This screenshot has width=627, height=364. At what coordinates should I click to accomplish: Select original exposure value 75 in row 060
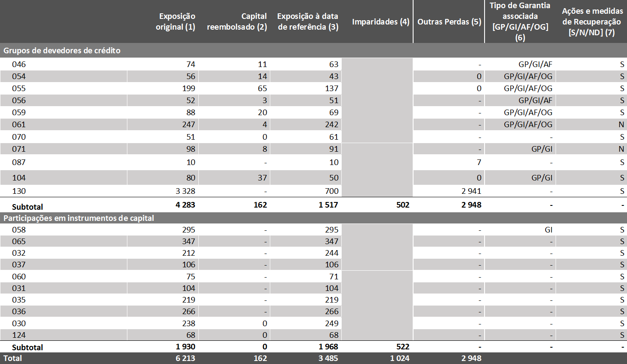click(x=191, y=276)
